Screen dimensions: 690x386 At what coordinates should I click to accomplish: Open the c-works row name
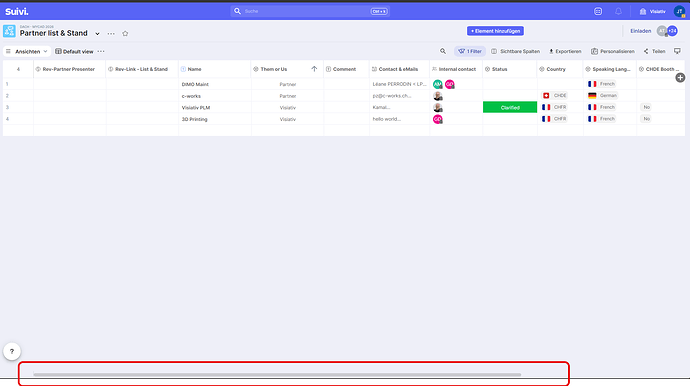pos(191,96)
